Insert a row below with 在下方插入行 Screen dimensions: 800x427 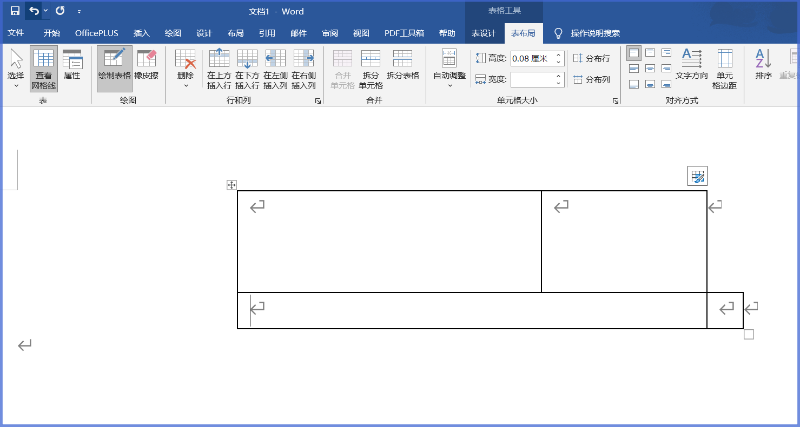(247, 69)
